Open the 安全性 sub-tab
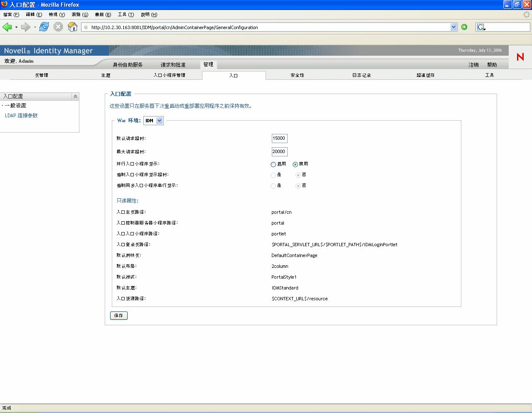This screenshot has height=413, width=532. click(298, 75)
